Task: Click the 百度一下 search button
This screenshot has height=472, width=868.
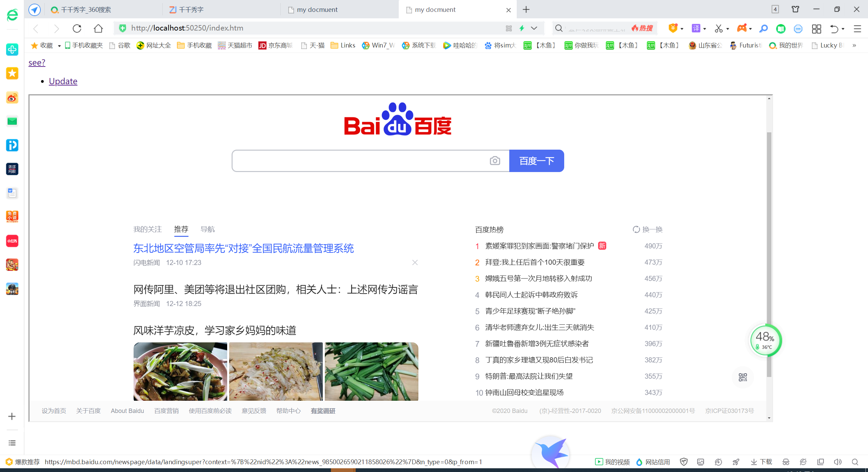Action: pos(537,161)
